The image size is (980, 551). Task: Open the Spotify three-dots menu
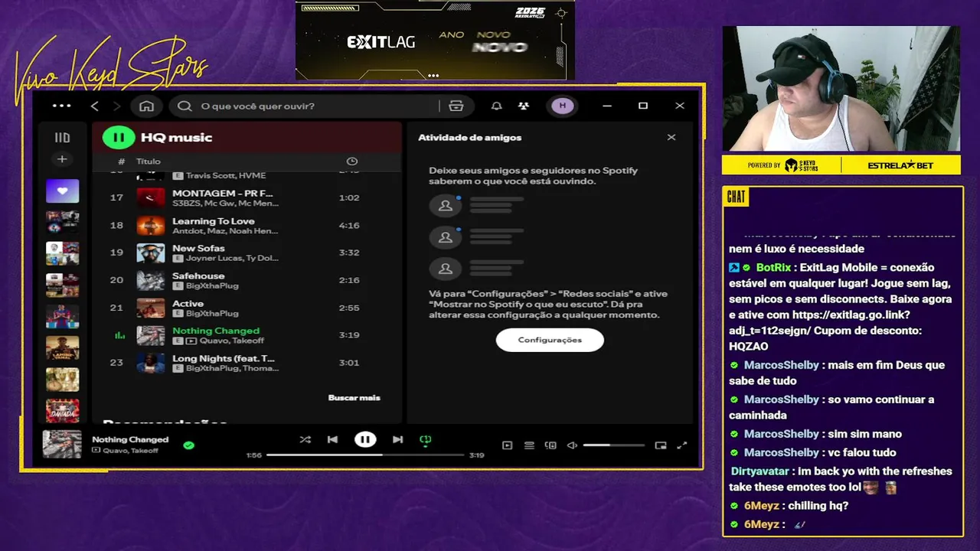click(x=61, y=106)
